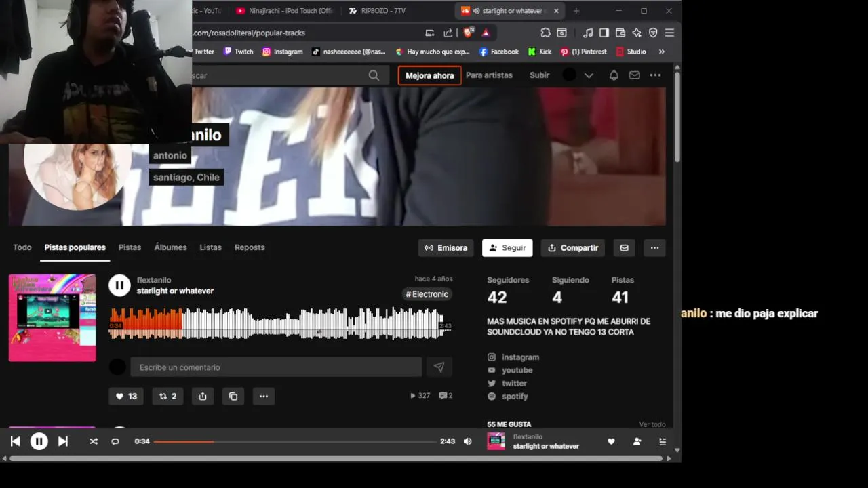This screenshot has height=488, width=868.
Task: Open profile more options menu
Action: pos(654,248)
